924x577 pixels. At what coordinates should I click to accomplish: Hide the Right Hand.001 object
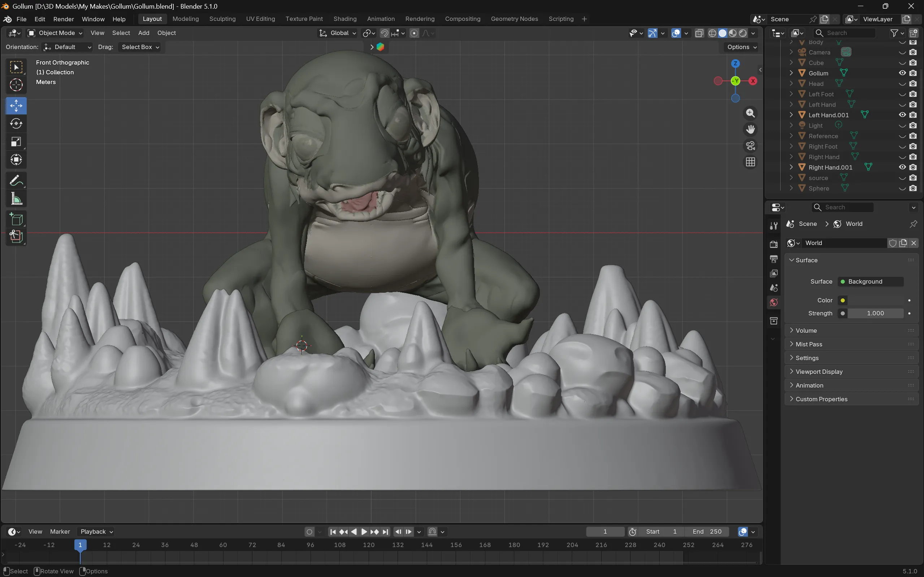(x=902, y=167)
